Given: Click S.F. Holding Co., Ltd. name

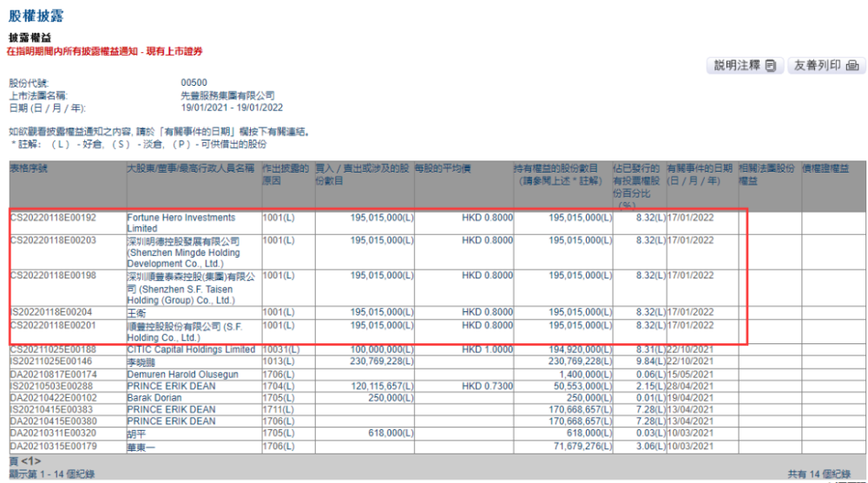Looking at the screenshot, I should pyautogui.click(x=185, y=332).
